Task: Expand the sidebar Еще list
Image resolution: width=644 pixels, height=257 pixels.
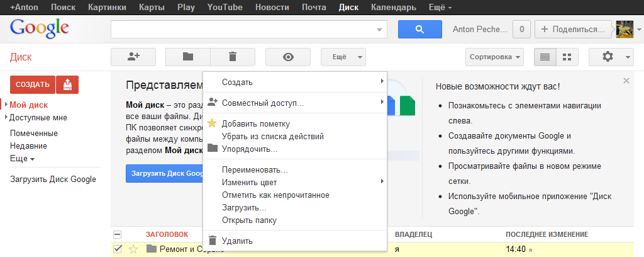Action: coord(22,159)
